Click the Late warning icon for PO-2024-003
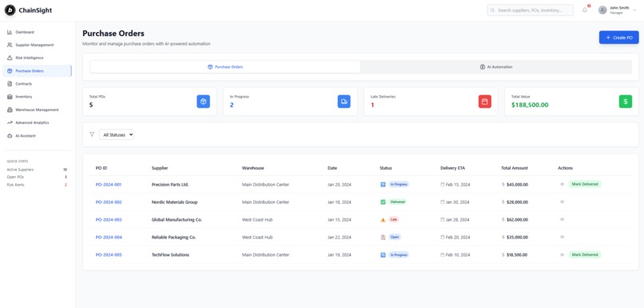644x308 pixels. coord(384,219)
